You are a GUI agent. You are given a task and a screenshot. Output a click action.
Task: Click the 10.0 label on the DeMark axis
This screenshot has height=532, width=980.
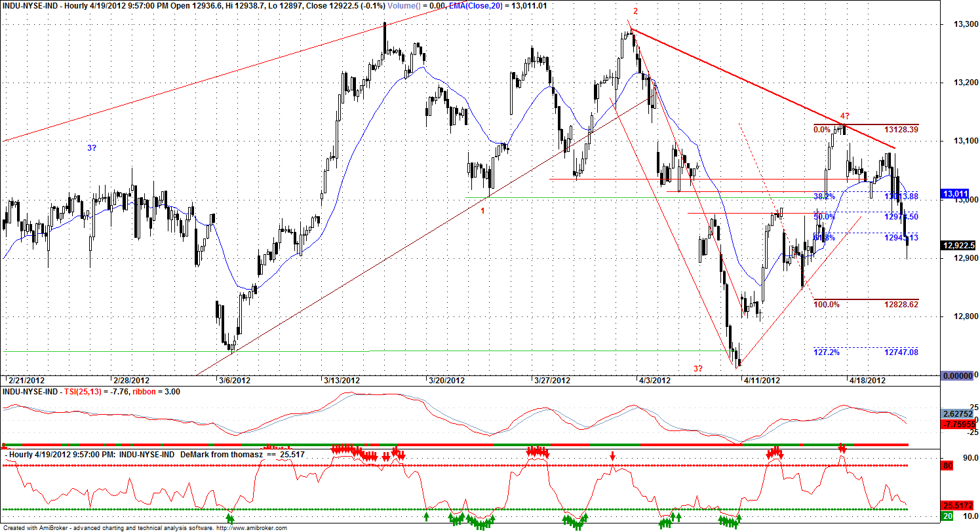970,516
